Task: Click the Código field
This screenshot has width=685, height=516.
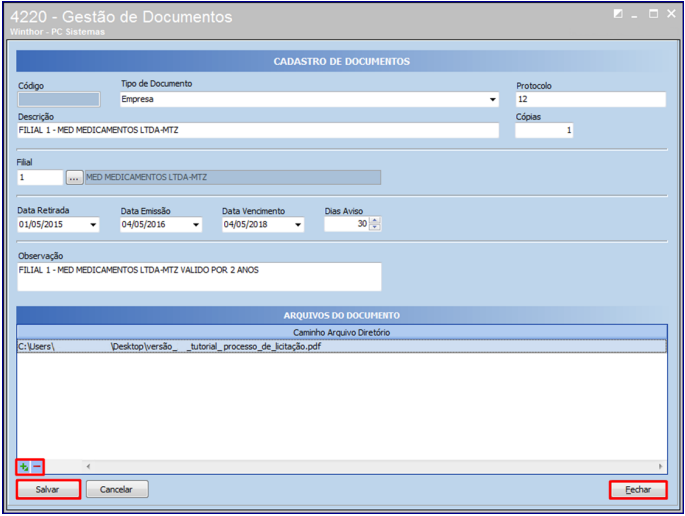Action: click(59, 100)
